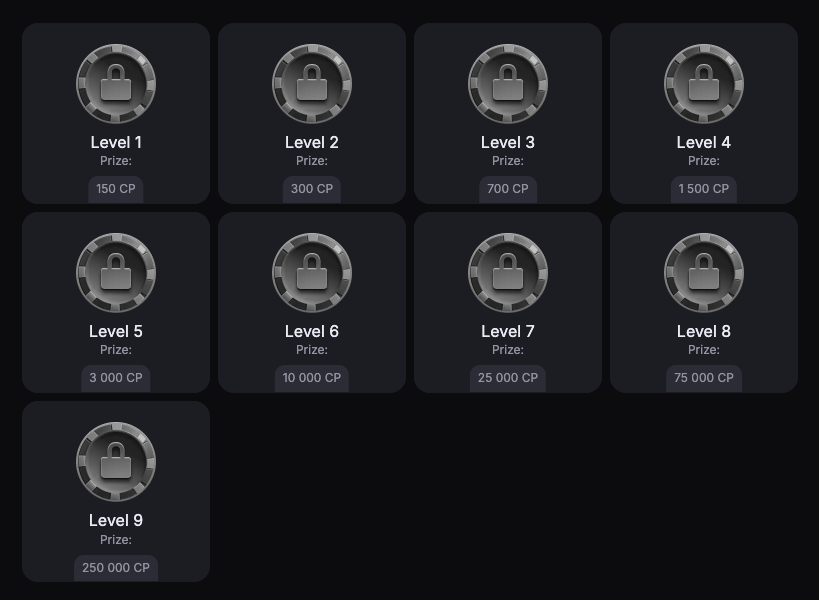Image resolution: width=819 pixels, height=600 pixels.
Task: Select the Level 9 padlock medallion
Action: [x=116, y=462]
